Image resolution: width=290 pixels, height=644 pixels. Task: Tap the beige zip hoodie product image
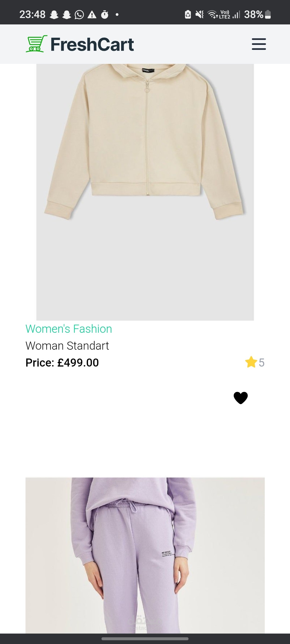(x=145, y=188)
